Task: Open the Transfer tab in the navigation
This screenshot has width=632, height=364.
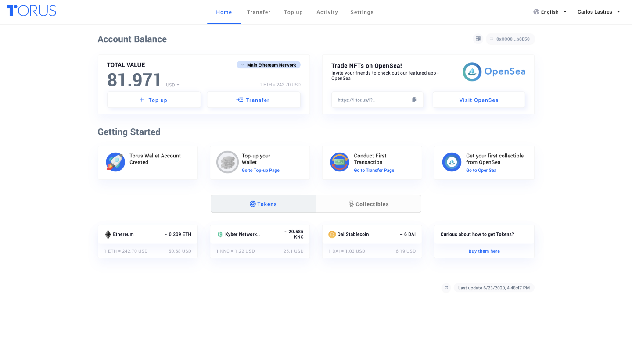Action: coord(259,12)
